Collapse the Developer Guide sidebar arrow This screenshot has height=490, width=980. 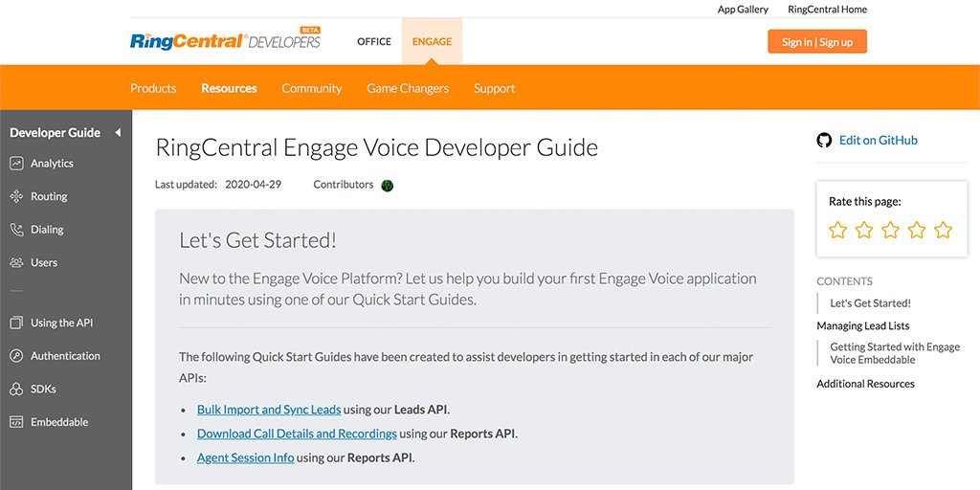118,132
